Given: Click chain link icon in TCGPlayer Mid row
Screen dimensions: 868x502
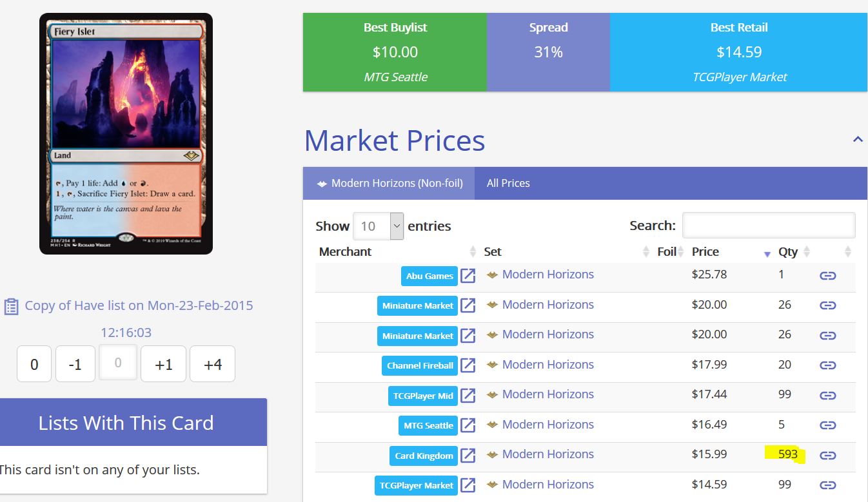Looking at the screenshot, I should 827,396.
